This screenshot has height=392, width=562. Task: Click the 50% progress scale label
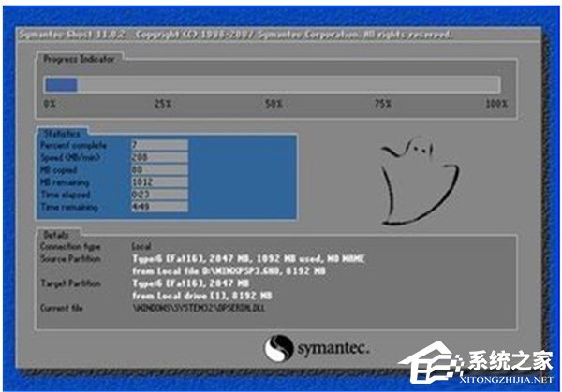tap(274, 104)
